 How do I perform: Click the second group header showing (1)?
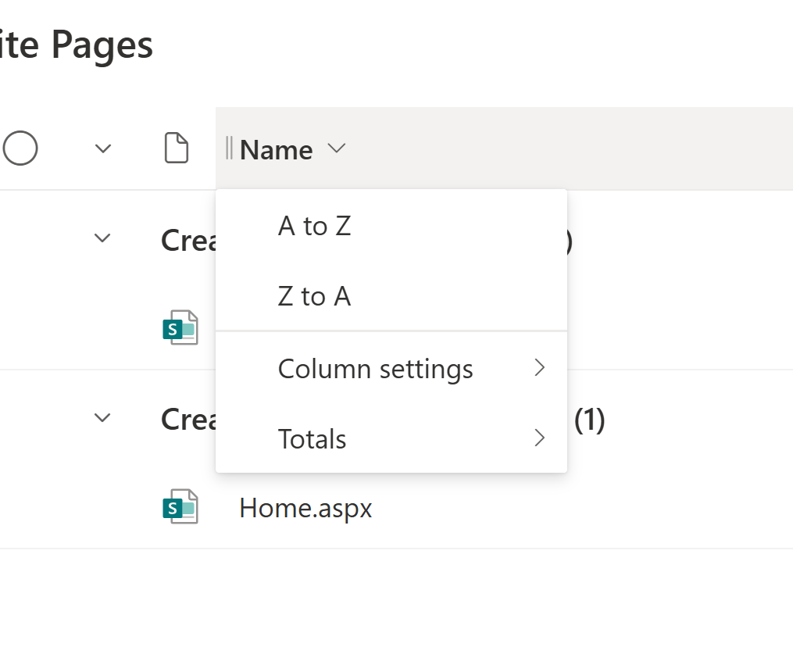[x=589, y=420]
